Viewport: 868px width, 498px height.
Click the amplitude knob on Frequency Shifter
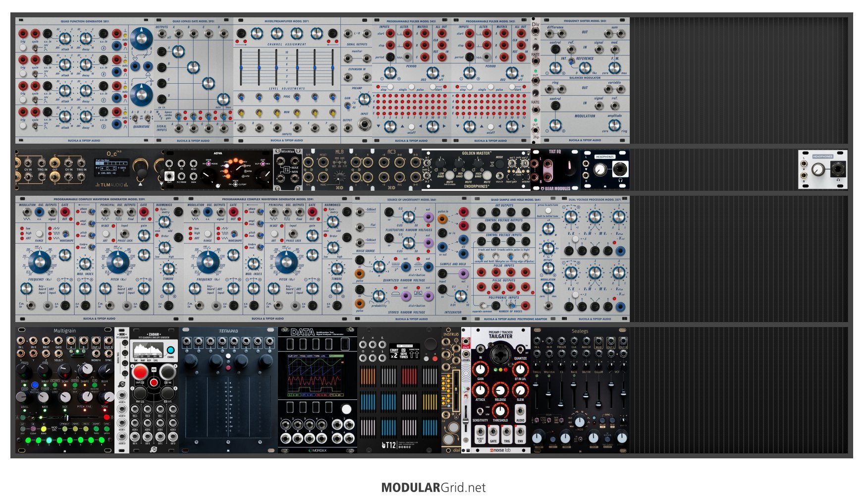tap(614, 126)
